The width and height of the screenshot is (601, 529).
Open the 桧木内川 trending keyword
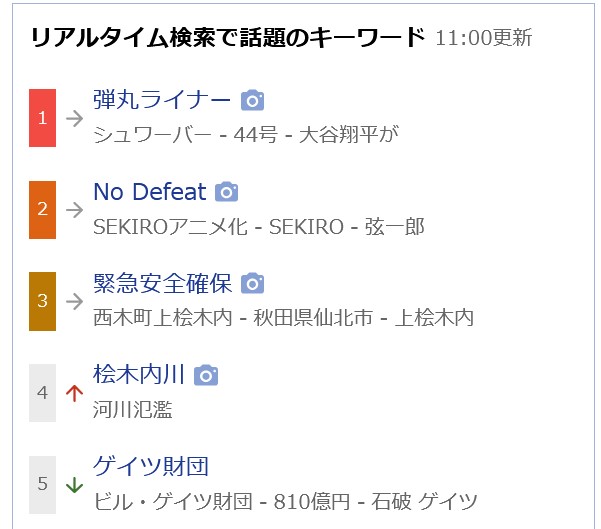[x=139, y=375]
